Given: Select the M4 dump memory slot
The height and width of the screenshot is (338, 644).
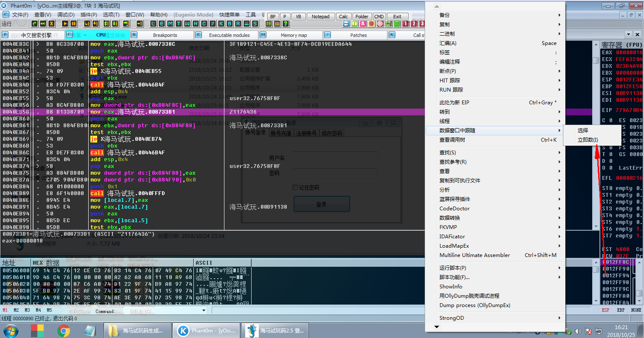Looking at the screenshot, I should 38,310.
